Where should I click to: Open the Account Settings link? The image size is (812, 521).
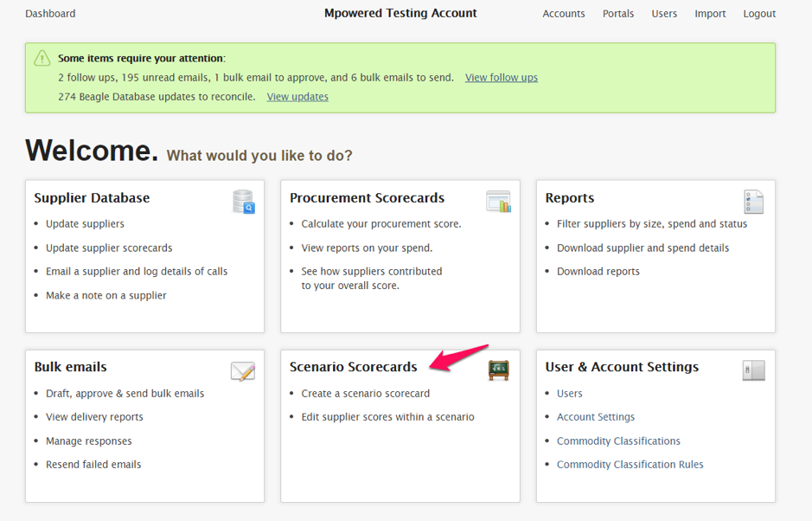coord(596,417)
